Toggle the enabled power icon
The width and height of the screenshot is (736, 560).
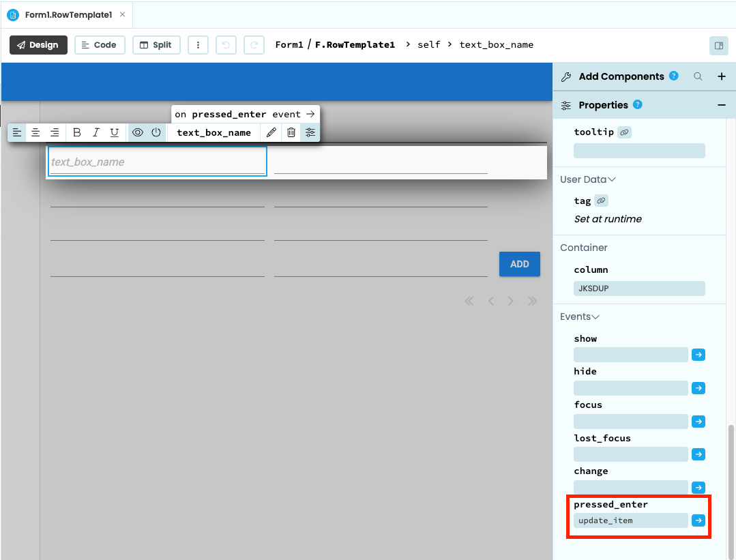tap(156, 132)
